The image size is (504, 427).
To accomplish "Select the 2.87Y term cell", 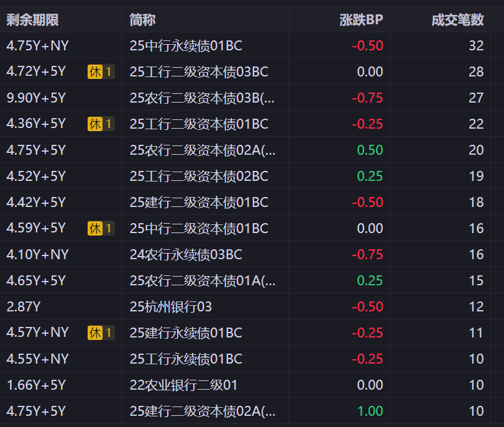I will 22,307.
